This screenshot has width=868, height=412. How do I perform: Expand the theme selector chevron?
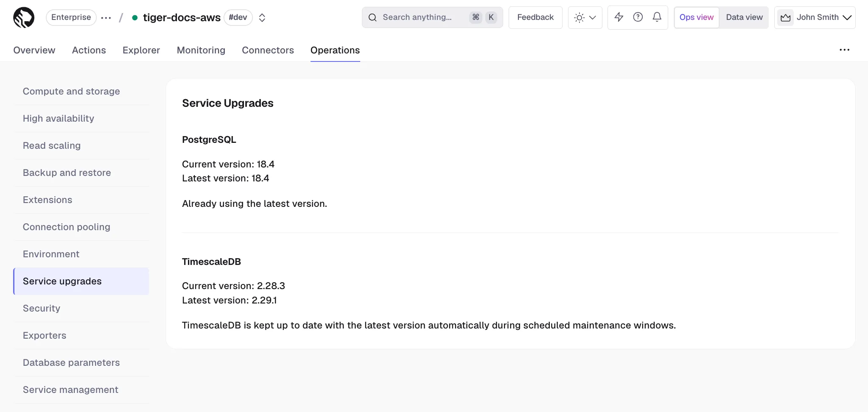pyautogui.click(x=593, y=17)
